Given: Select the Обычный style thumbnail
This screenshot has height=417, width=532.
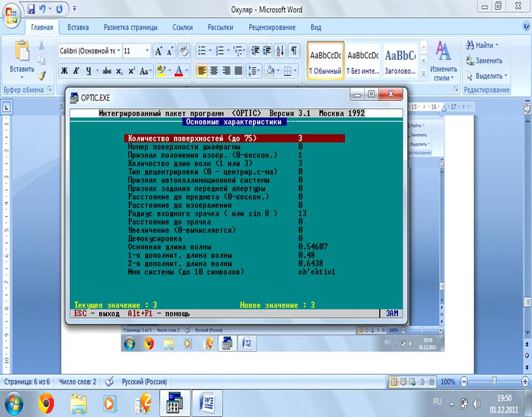Looking at the screenshot, I should [x=325, y=61].
